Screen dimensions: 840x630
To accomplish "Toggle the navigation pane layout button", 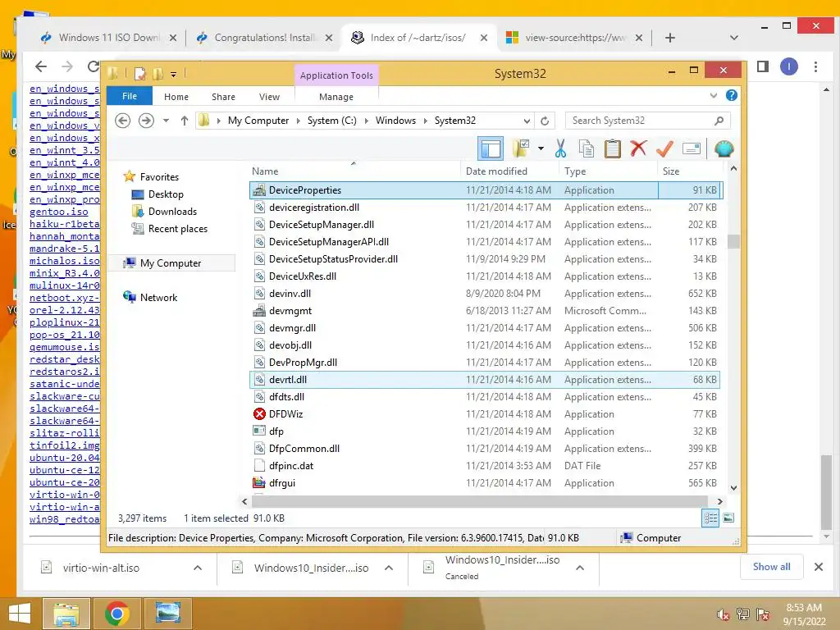I will tap(491, 148).
